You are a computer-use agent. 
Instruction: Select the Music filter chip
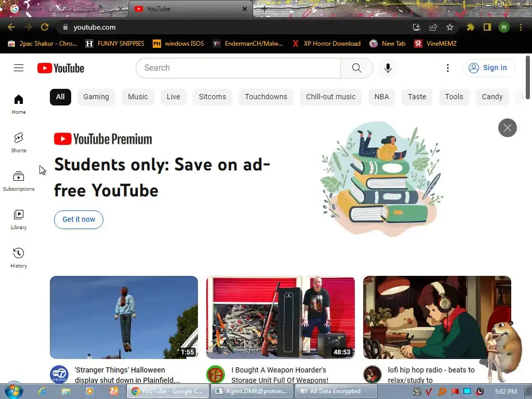[138, 97]
